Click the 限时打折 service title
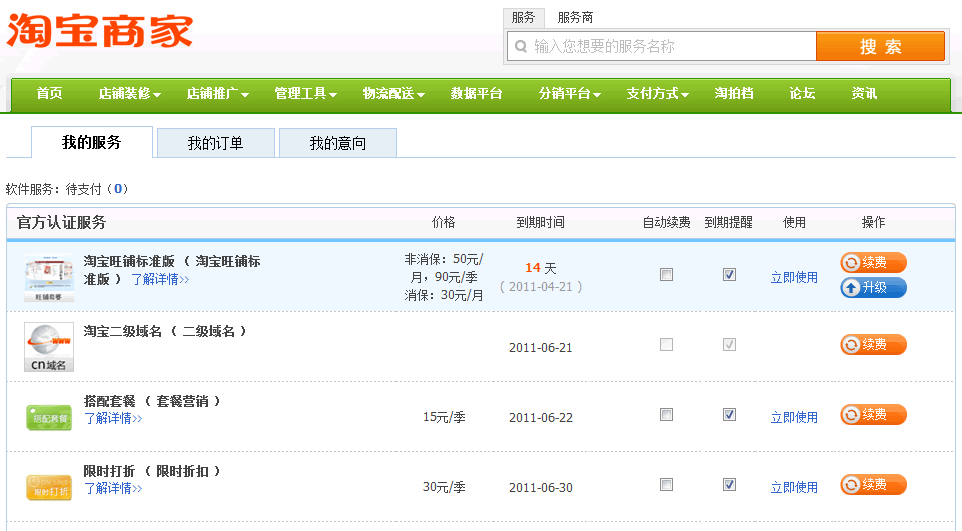The height and width of the screenshot is (531, 962). pyautogui.click(x=152, y=471)
